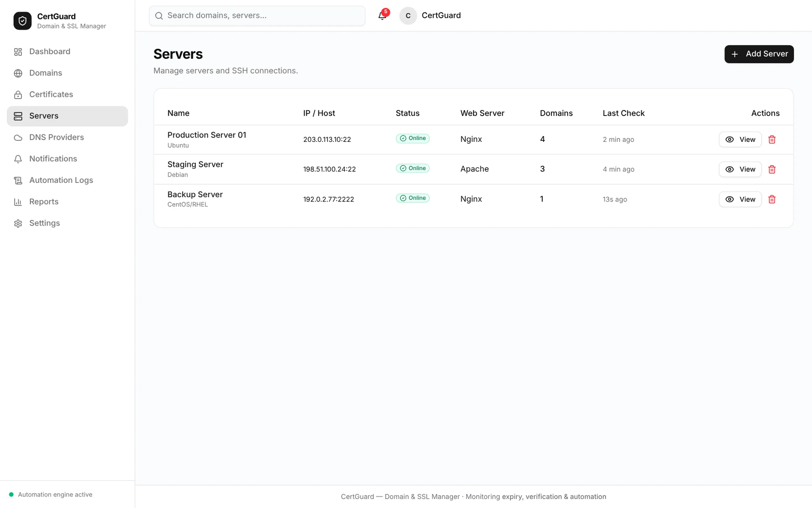Open Dashboard from the sidebar menu
The height and width of the screenshot is (508, 812).
click(67, 52)
